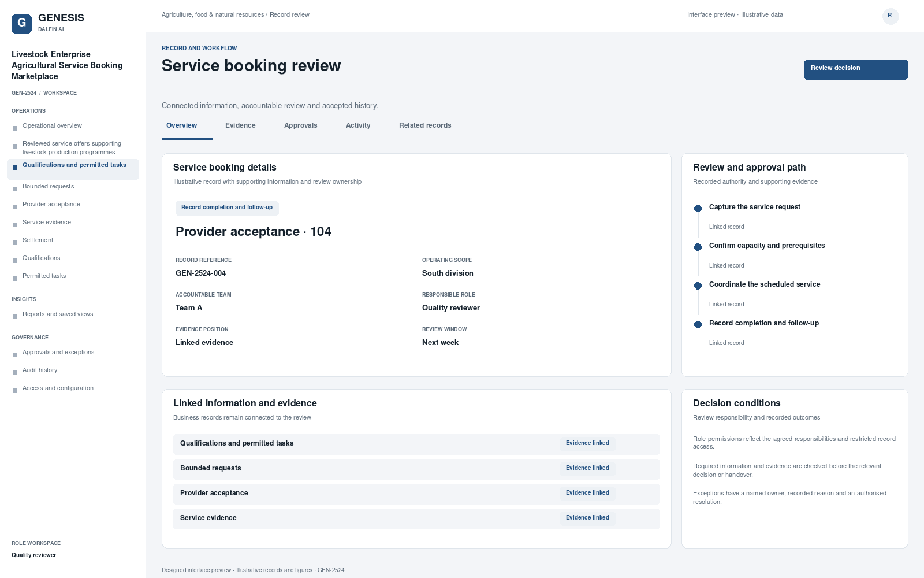Open Qualifications sidebar item
The width and height of the screenshot is (924, 578).
click(x=73, y=258)
